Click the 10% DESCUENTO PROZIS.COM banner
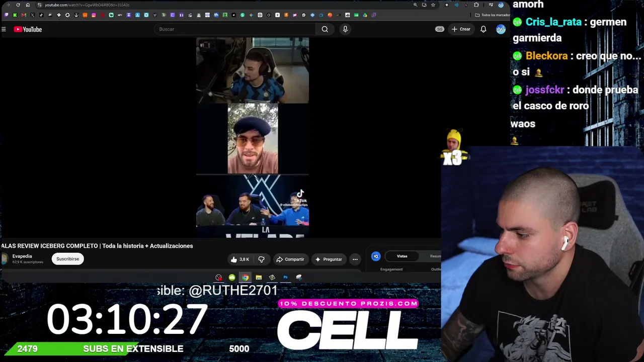This screenshot has width=644, height=362. tap(348, 304)
